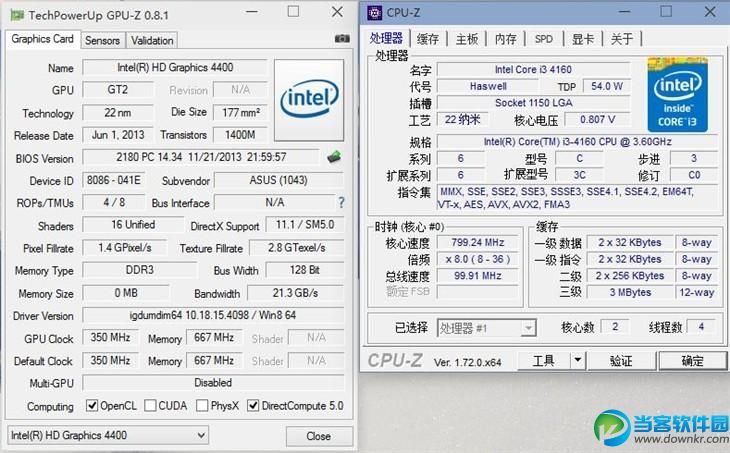Click the GPU-Z camera screenshot icon
The image size is (730, 453).
342,39
